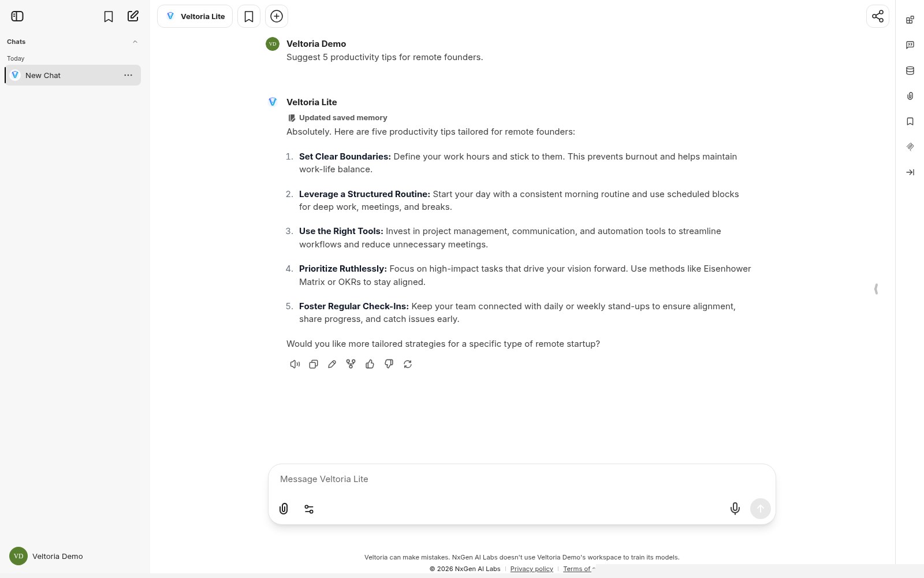Collapse the Chats section chevron
The height and width of the screenshot is (578, 924).
coord(135,42)
